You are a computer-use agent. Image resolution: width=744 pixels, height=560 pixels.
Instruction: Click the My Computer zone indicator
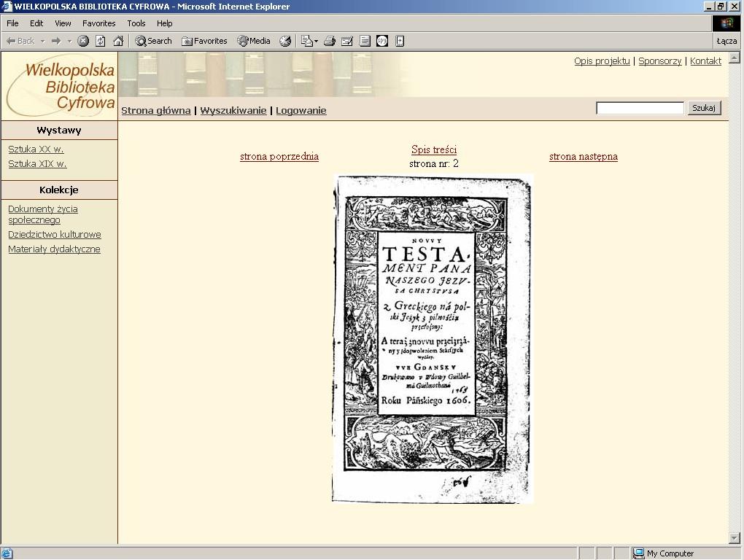point(664,553)
